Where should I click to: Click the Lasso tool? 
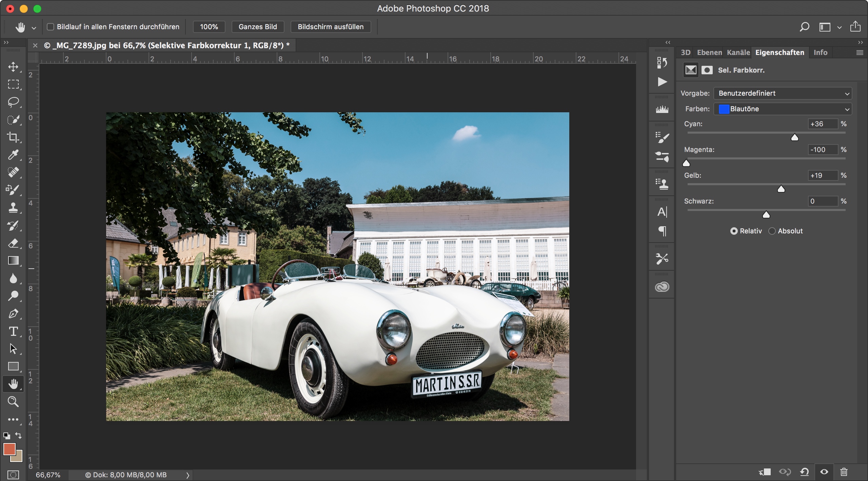point(13,102)
